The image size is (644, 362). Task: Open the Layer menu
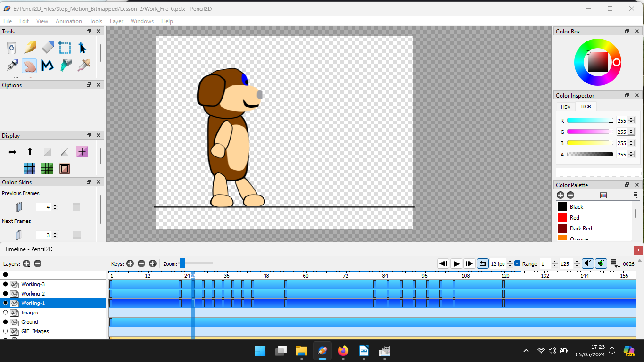tap(116, 21)
